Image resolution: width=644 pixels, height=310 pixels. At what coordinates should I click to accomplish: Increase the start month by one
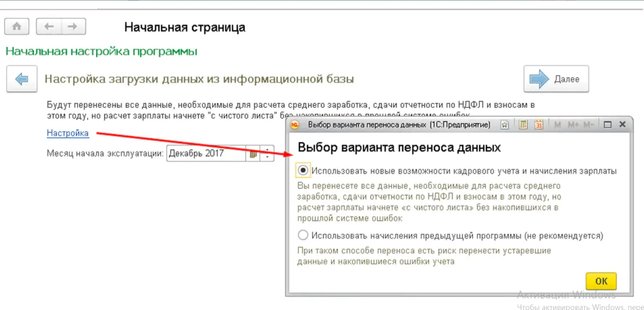267,150
